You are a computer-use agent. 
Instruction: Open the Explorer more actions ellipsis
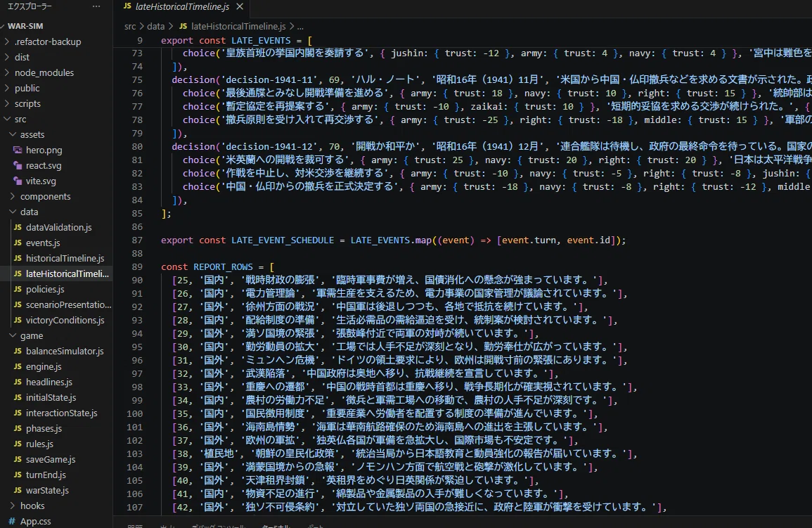[96, 6]
